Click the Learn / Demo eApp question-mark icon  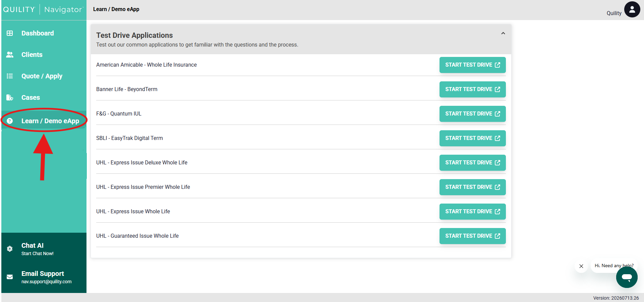(x=10, y=121)
